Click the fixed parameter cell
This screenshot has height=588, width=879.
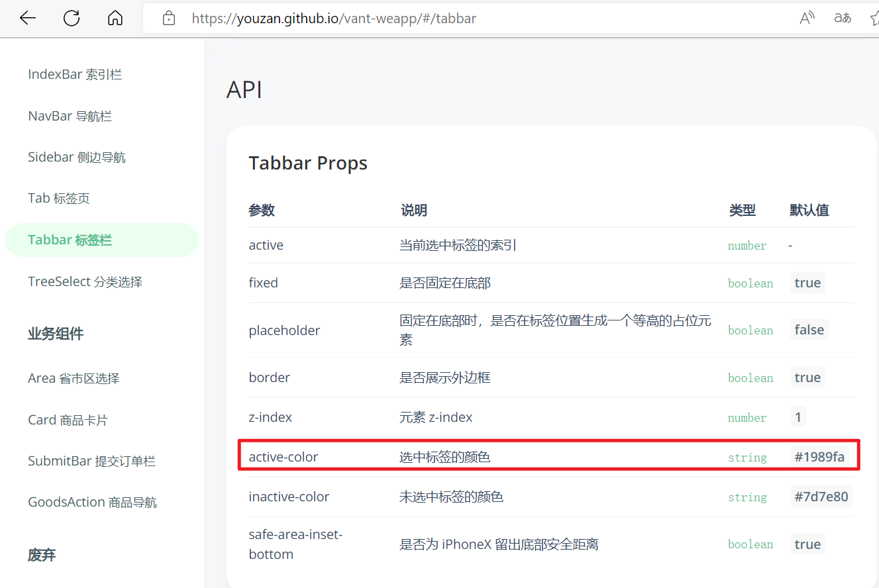click(264, 283)
